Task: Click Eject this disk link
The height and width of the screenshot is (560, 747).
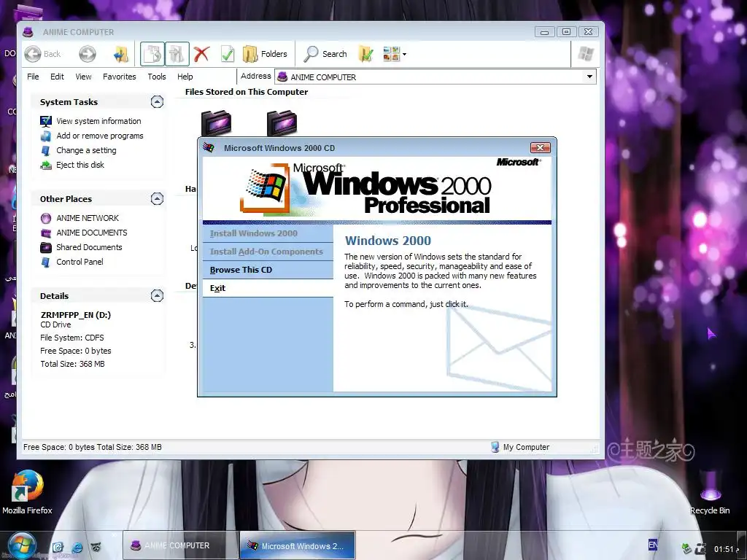Action: 80,165
